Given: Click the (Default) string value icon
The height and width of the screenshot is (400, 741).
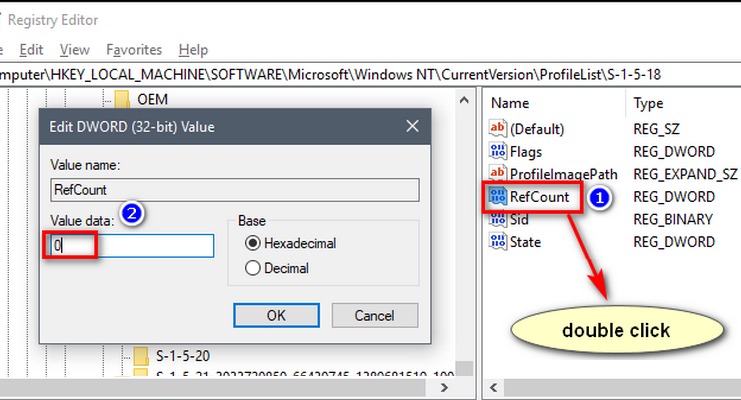Looking at the screenshot, I should pos(498,128).
